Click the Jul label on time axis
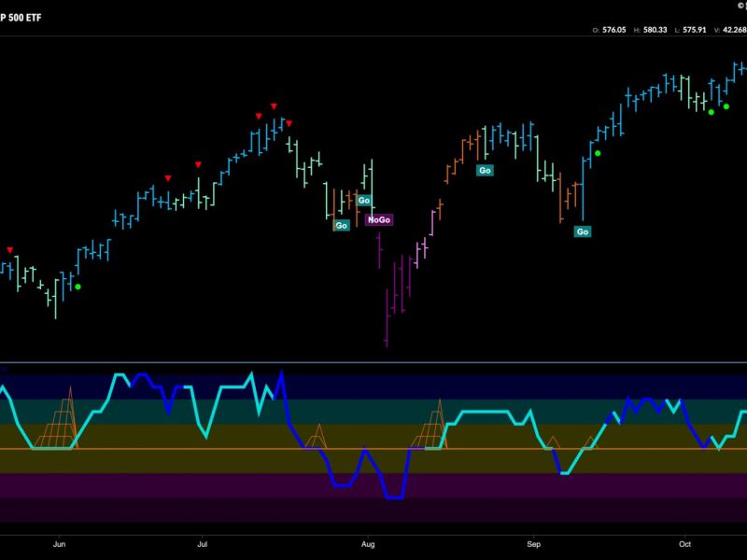 [x=203, y=544]
